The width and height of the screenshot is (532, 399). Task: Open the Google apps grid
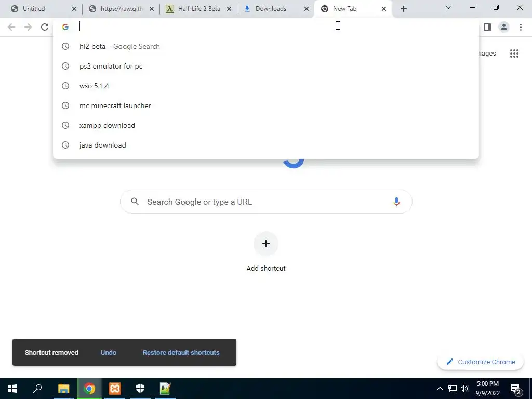[x=514, y=54]
